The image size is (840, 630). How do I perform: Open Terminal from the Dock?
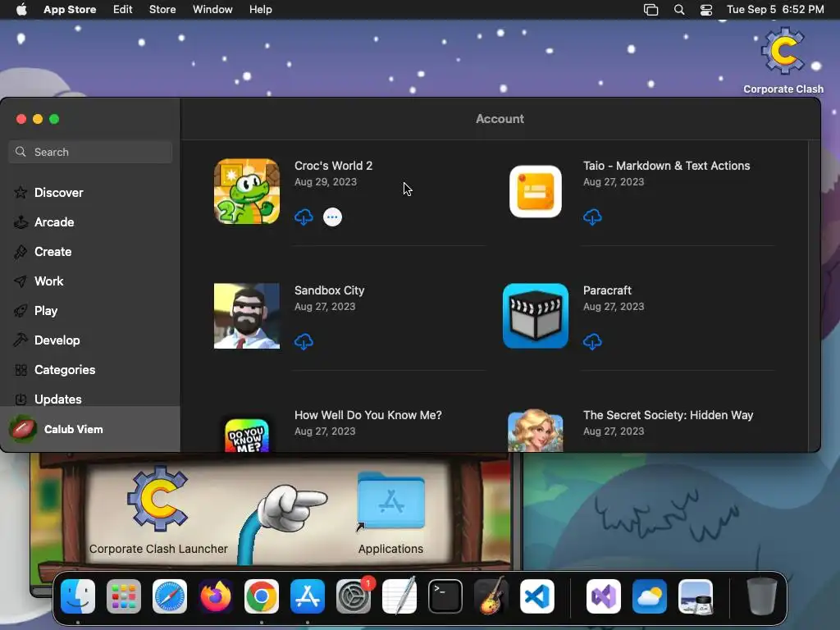tap(445, 596)
